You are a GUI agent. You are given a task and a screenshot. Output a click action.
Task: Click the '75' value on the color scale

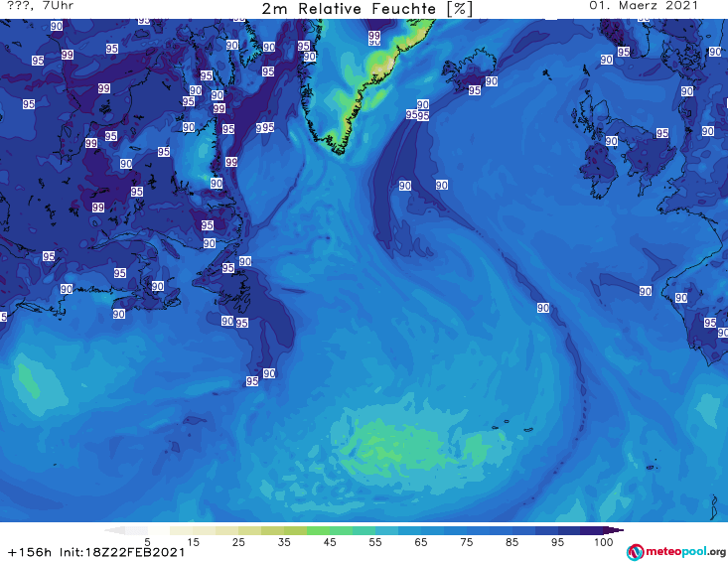coord(466,542)
